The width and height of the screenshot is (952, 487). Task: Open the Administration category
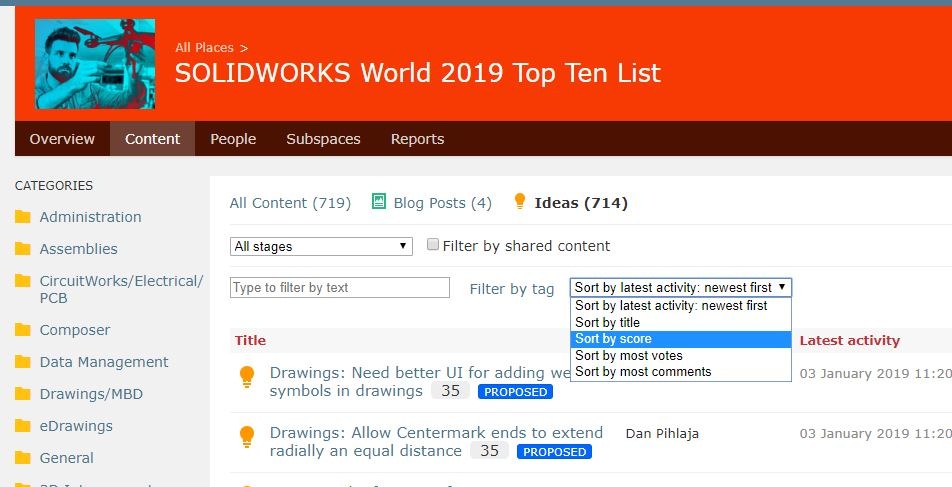[x=90, y=217]
